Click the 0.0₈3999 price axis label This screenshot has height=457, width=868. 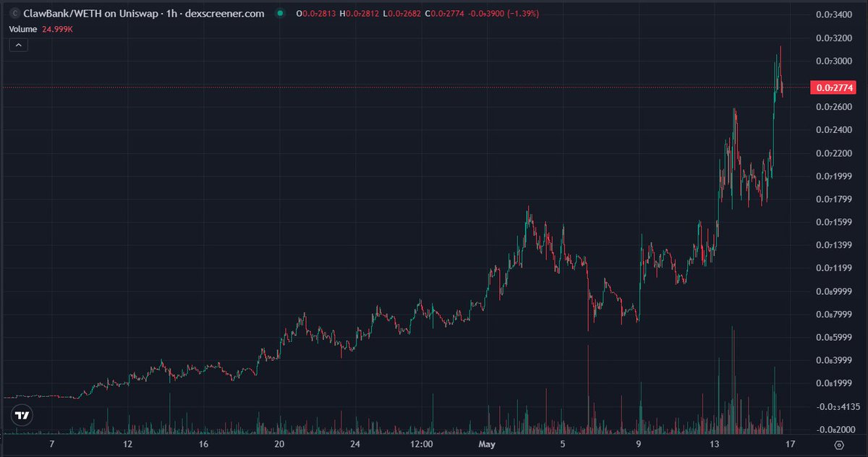[835, 361]
